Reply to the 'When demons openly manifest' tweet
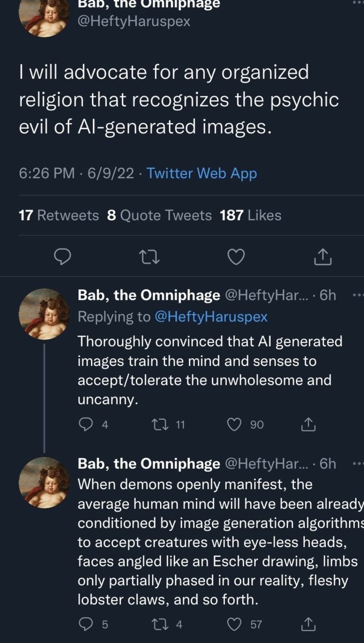Viewport: 364px width, 643px height. tap(86, 624)
